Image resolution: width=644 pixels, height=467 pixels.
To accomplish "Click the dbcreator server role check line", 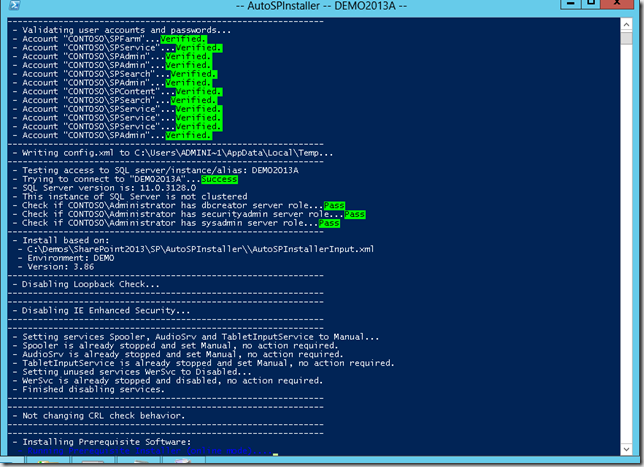I will [x=179, y=205].
